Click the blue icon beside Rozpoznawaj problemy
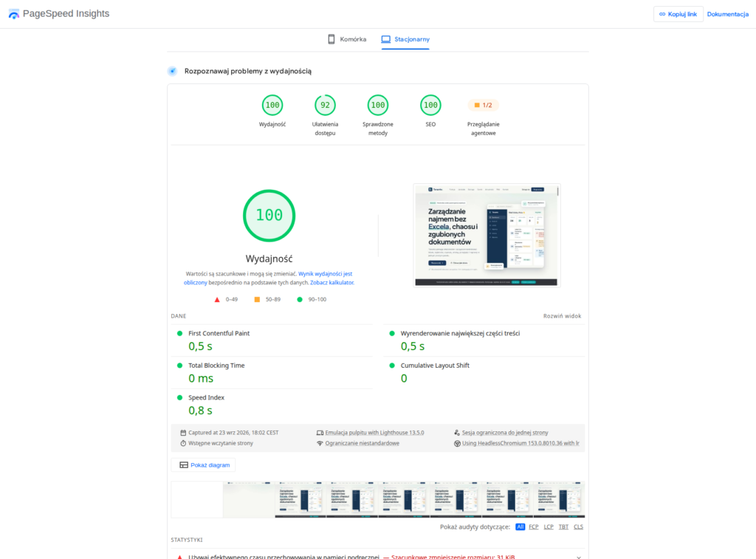Viewport: 756px width, 559px height. tap(173, 71)
